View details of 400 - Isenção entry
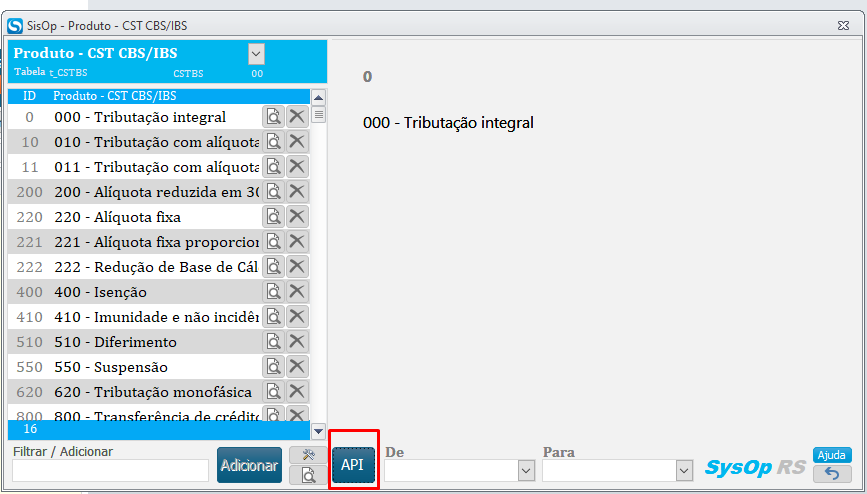 273,292
